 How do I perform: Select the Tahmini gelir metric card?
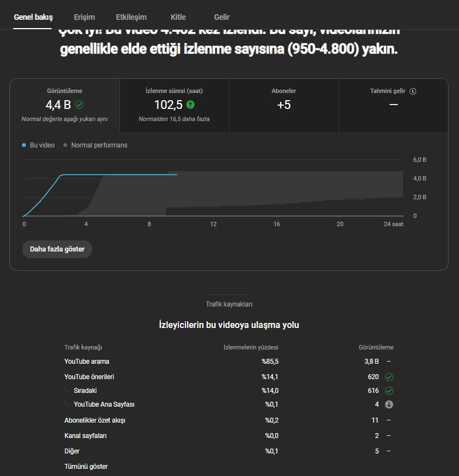coord(394,105)
